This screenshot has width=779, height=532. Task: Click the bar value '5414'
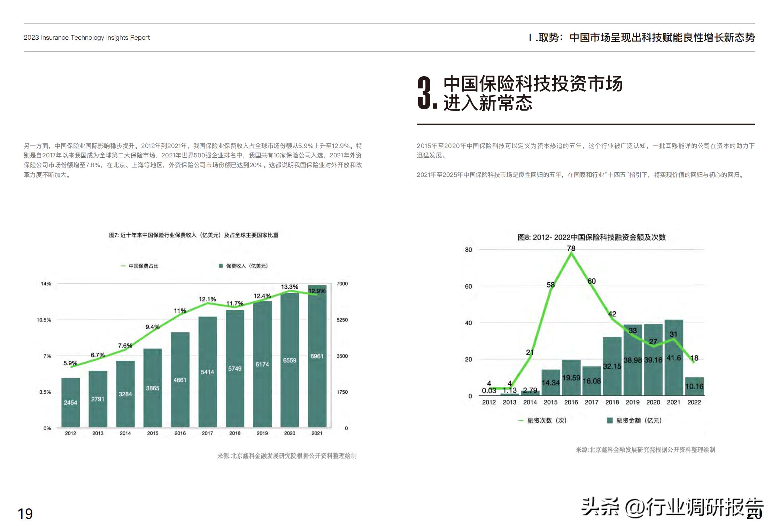[x=207, y=372]
